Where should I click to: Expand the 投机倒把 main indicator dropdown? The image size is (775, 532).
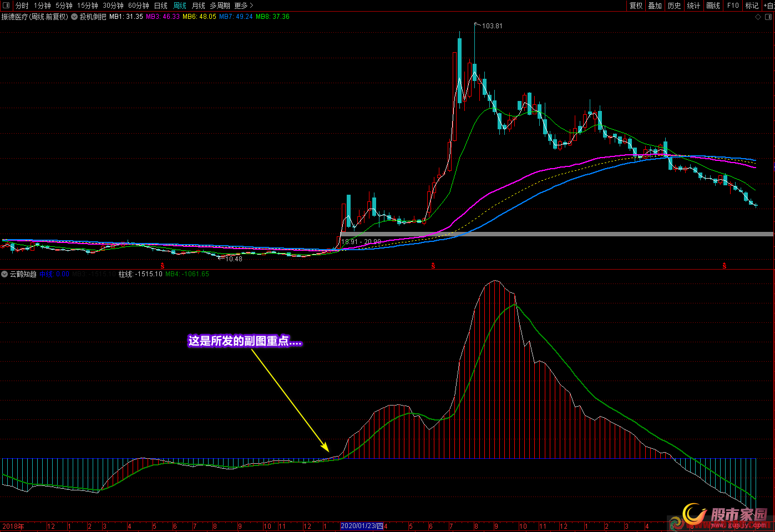[x=74, y=17]
